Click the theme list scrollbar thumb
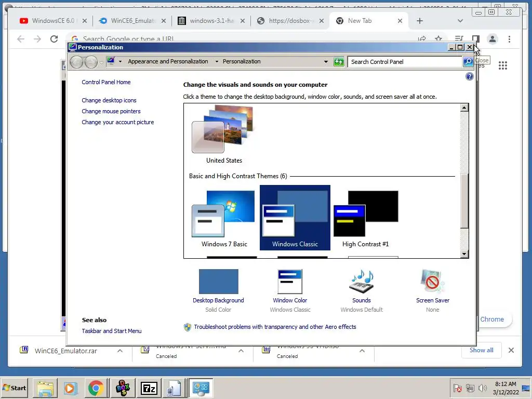Image resolution: width=532 pixels, height=399 pixels. point(464,201)
